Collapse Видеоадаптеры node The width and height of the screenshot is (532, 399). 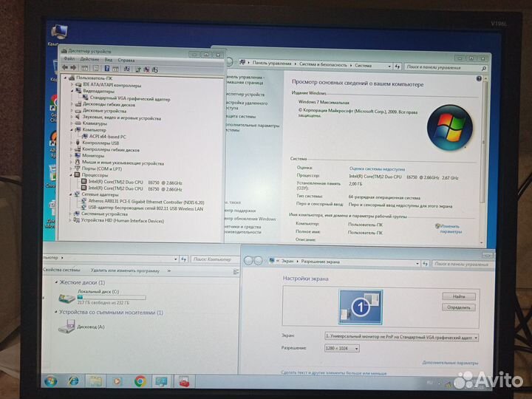click(72, 91)
